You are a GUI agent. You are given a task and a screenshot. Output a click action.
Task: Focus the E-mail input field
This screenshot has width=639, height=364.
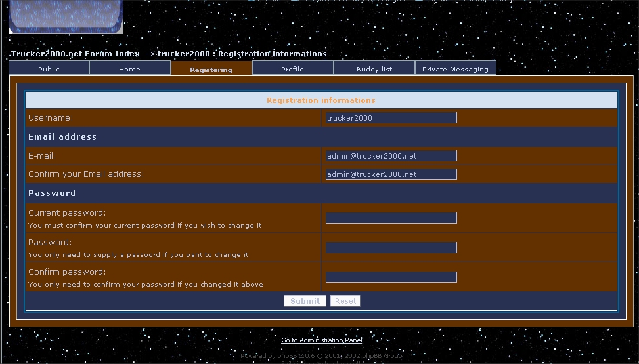click(x=391, y=155)
